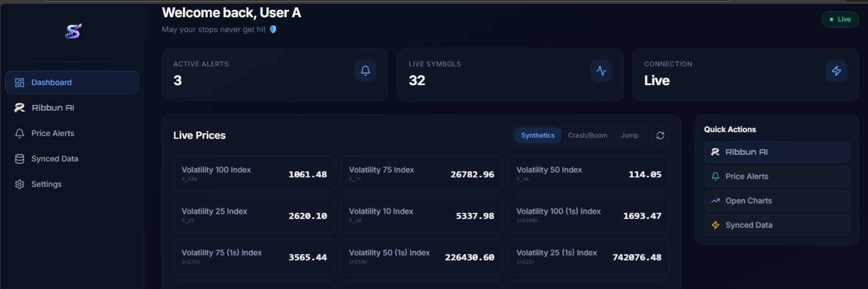Select the Volatility 75 (1s) Index card
Image resolution: width=868 pixels, height=289 pixels.
click(254, 257)
